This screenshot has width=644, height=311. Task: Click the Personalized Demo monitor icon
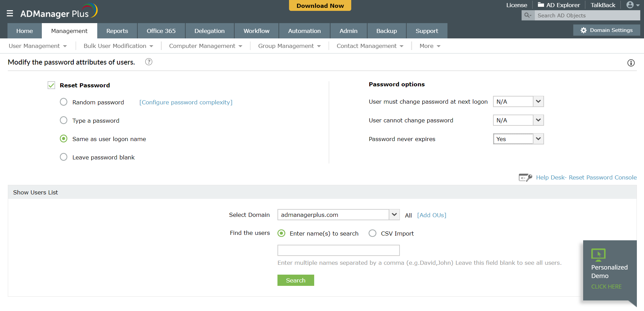coord(598,255)
